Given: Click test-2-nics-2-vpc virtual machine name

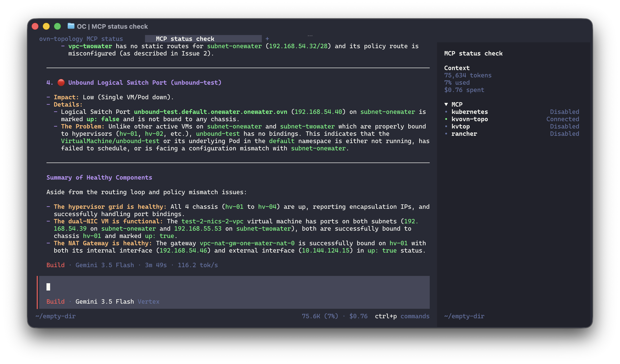Looking at the screenshot, I should 212,221.
